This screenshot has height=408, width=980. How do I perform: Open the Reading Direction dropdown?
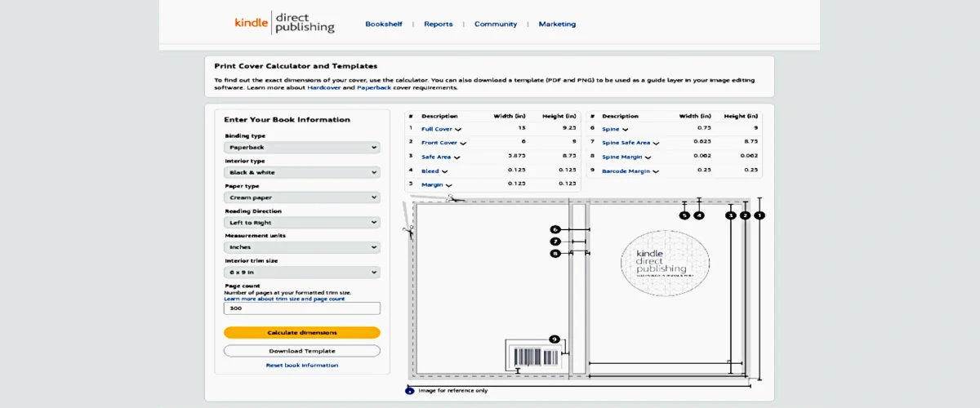click(302, 222)
